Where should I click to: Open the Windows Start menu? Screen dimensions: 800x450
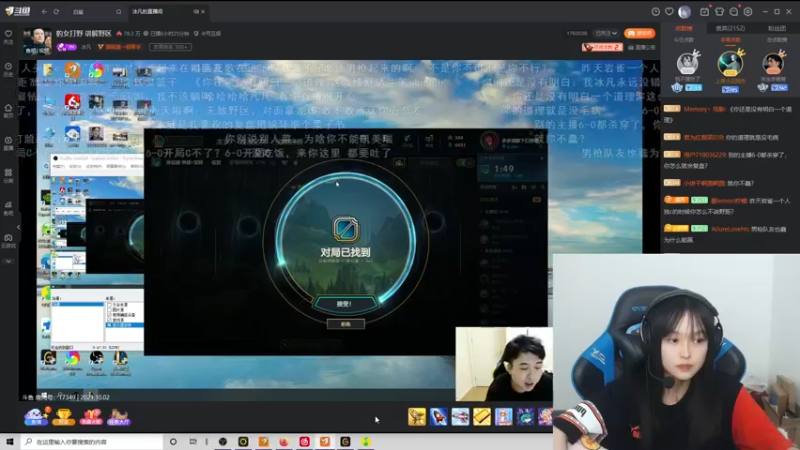[9, 441]
